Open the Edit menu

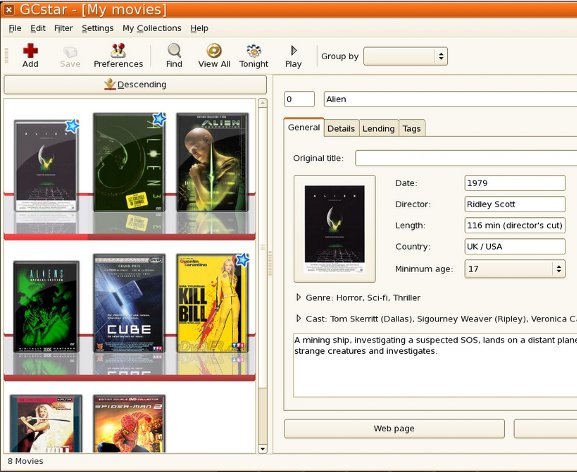[x=38, y=28]
